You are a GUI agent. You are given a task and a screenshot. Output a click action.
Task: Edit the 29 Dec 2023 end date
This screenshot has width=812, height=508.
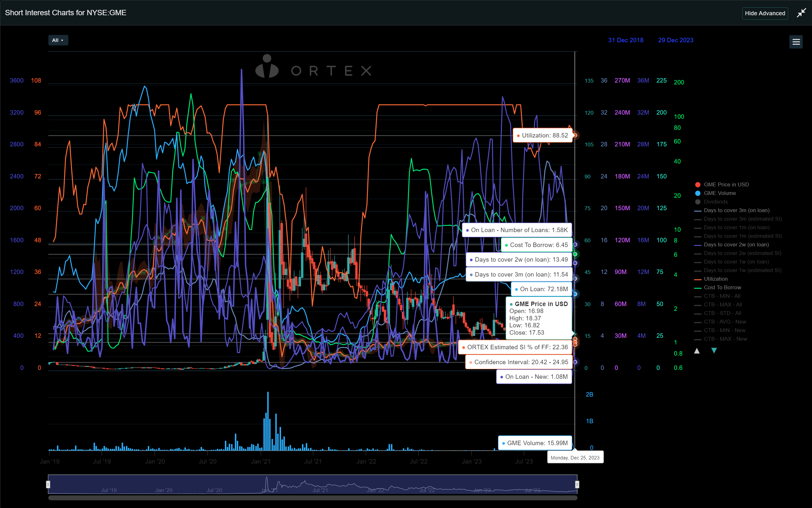[675, 40]
